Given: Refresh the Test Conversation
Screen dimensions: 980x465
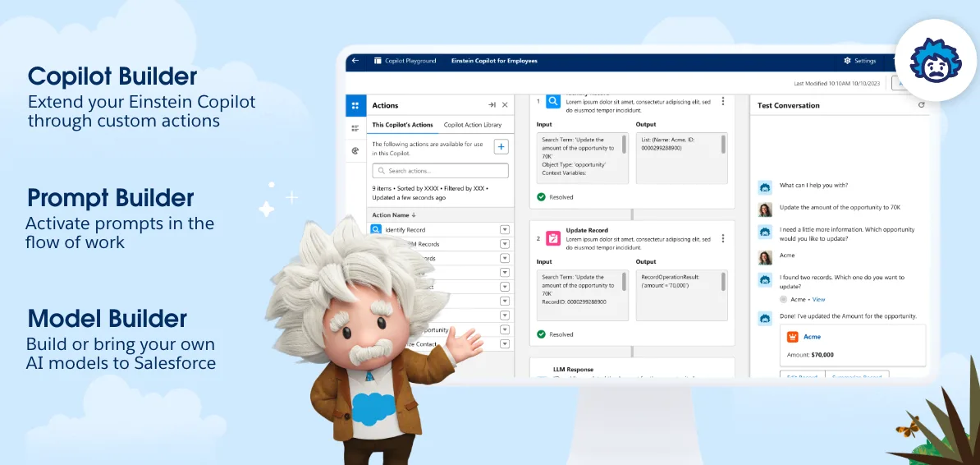Looking at the screenshot, I should pyautogui.click(x=921, y=105).
